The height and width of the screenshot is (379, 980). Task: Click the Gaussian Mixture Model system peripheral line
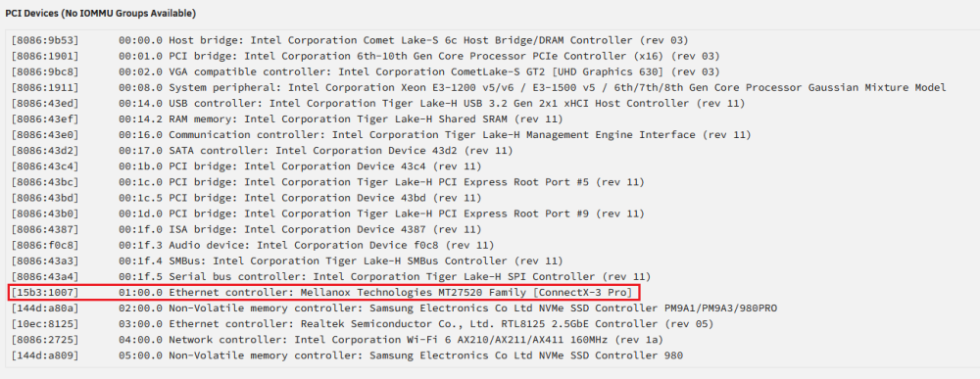(478, 87)
